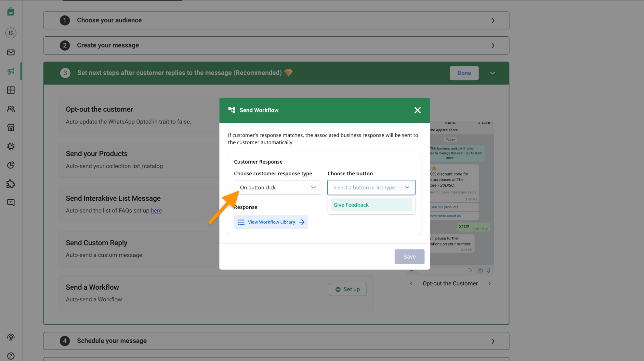This screenshot has height=361, width=644.
Task: Click the Done button on step 3
Action: point(464,73)
